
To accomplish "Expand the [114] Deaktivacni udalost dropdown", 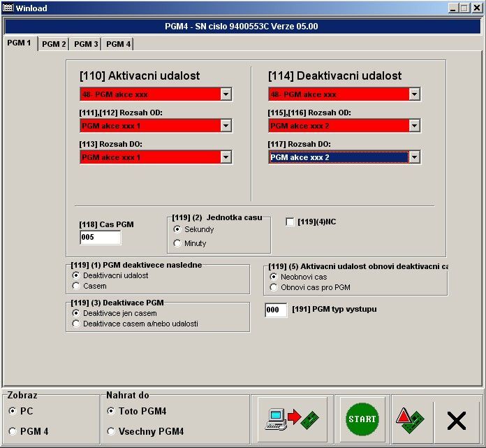I will pos(414,94).
